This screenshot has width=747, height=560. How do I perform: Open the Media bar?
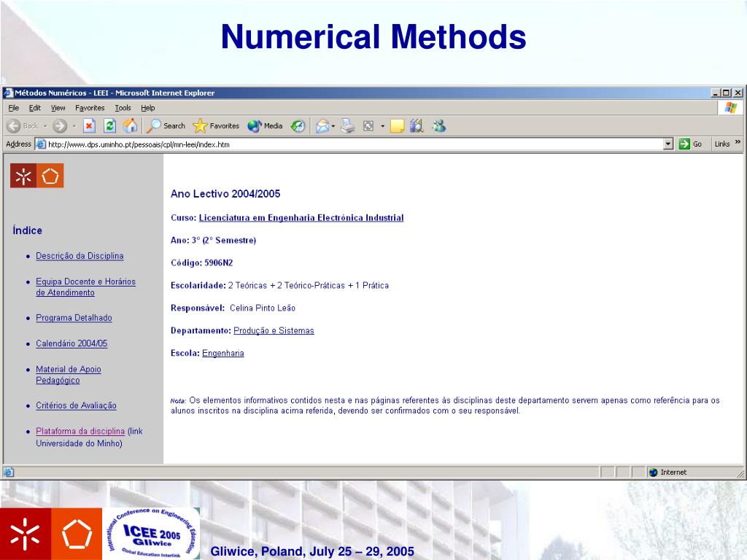(265, 126)
